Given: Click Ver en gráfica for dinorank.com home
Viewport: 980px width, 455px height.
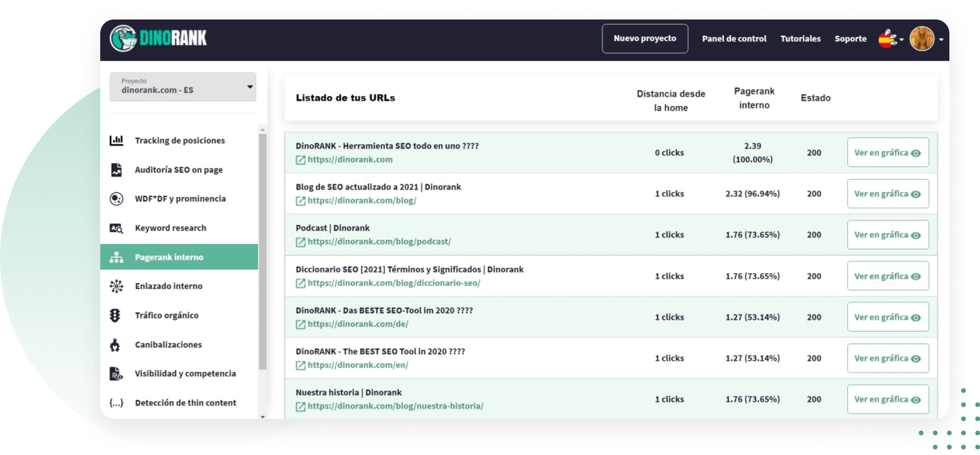Looking at the screenshot, I should [888, 152].
